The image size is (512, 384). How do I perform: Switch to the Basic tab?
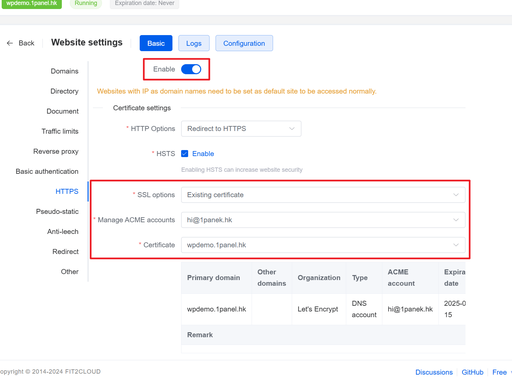[x=156, y=43]
